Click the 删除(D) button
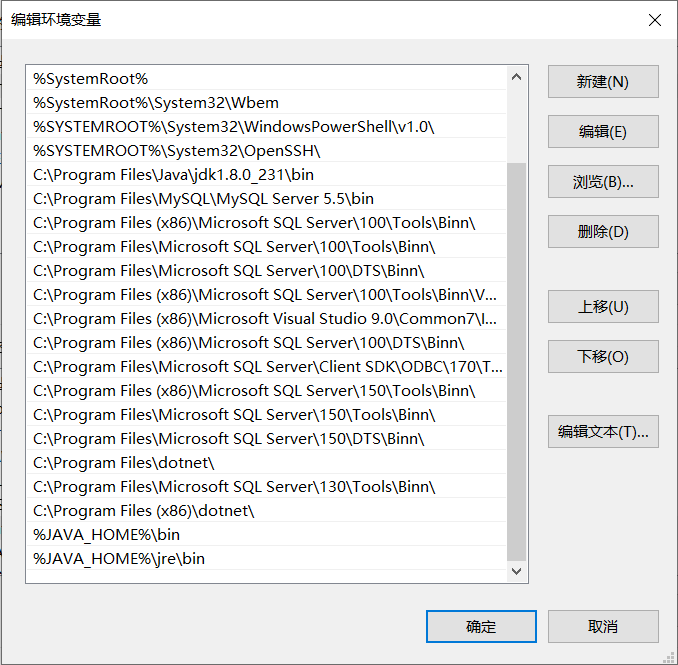Image resolution: width=678 pixels, height=665 pixels. click(x=603, y=232)
